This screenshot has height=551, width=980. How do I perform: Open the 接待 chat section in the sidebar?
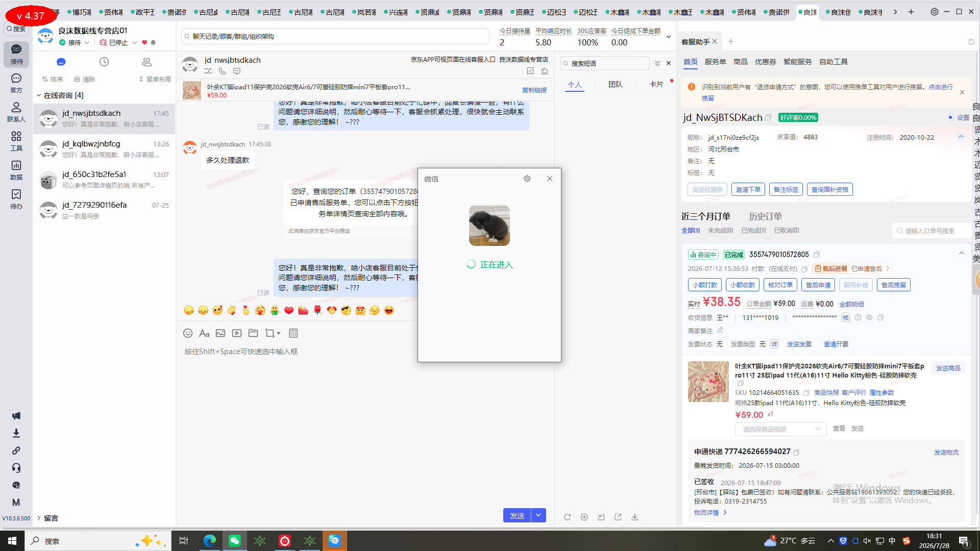coord(16,54)
